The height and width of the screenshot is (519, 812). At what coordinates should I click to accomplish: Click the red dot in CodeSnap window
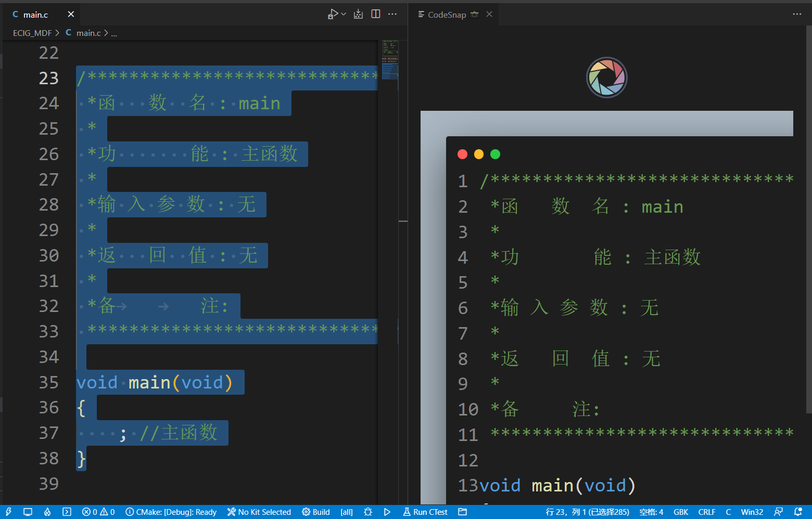462,154
